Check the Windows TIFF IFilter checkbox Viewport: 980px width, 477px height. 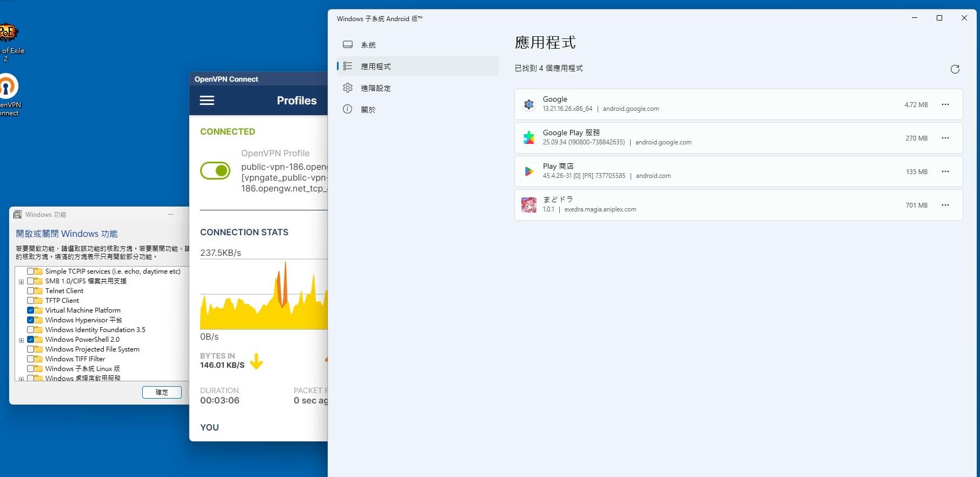pos(30,359)
